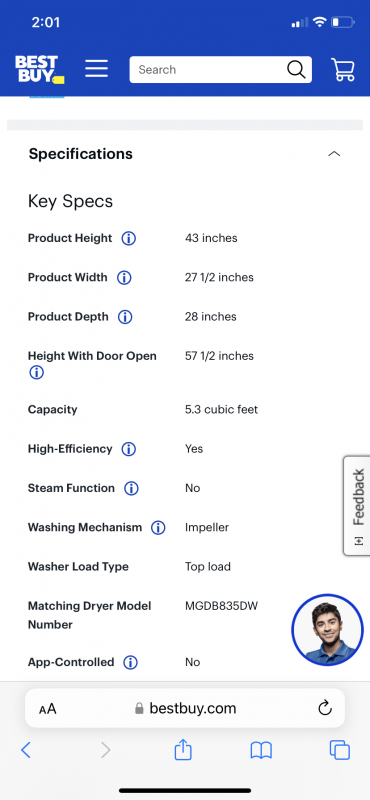Tap the search magnifier icon
Image resolution: width=370 pixels, height=800 pixels.
tap(296, 69)
